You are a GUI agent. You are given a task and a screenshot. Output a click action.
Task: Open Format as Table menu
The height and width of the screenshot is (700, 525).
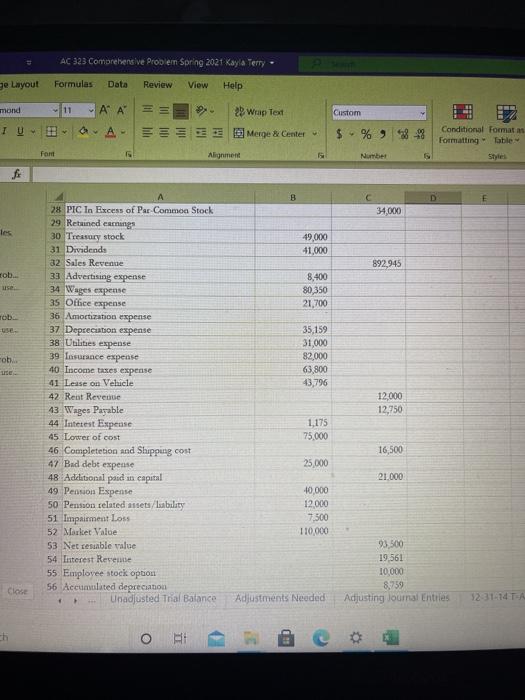[507, 125]
